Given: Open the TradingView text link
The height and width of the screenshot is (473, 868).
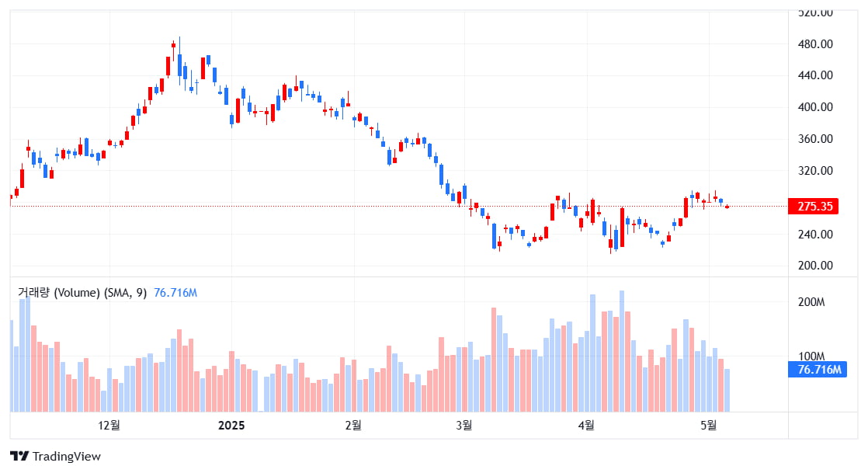Looking at the screenshot, I should 67,457.
